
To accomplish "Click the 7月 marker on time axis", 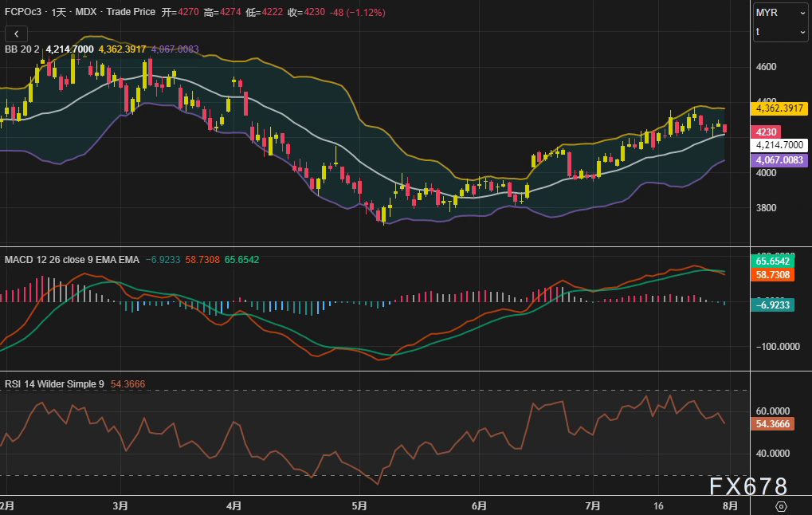I will tap(592, 505).
